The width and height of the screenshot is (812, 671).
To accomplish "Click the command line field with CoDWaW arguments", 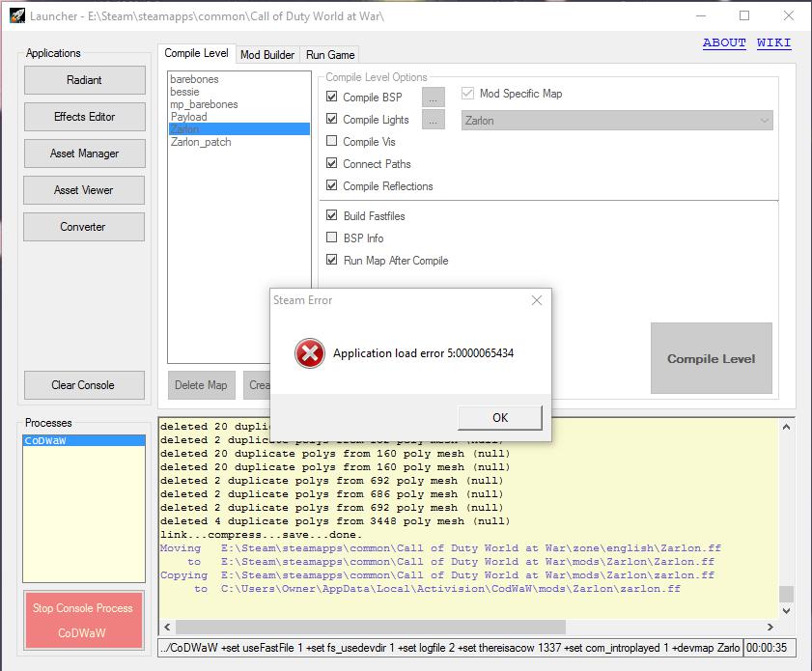I will [x=450, y=648].
